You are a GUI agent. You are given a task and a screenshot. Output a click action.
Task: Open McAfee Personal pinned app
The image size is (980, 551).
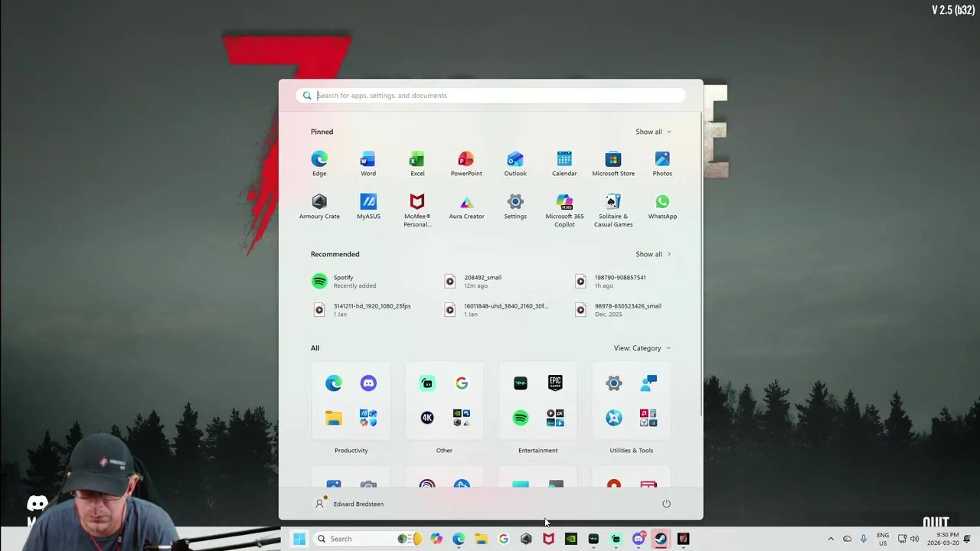[417, 210]
